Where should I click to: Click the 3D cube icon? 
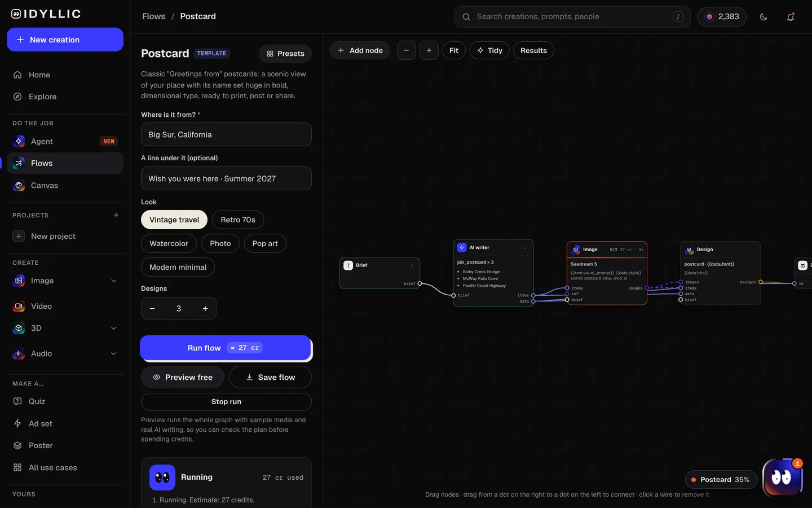click(19, 328)
